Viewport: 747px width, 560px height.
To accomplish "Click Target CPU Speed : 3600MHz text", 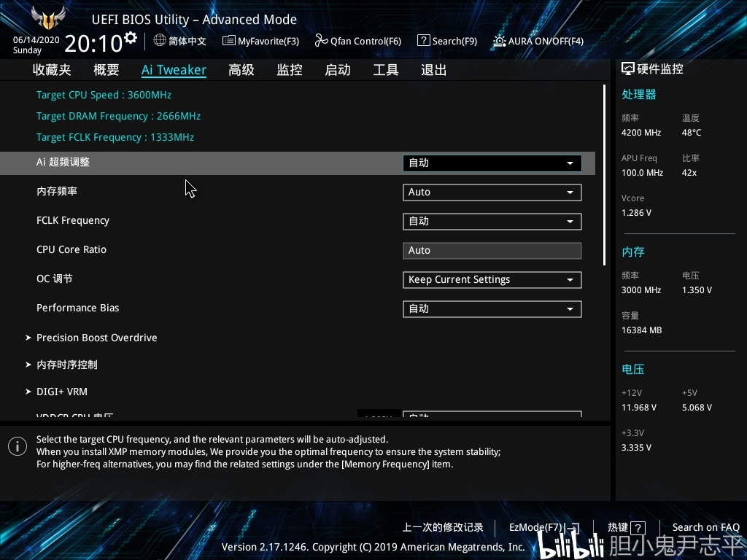I will coord(104,95).
